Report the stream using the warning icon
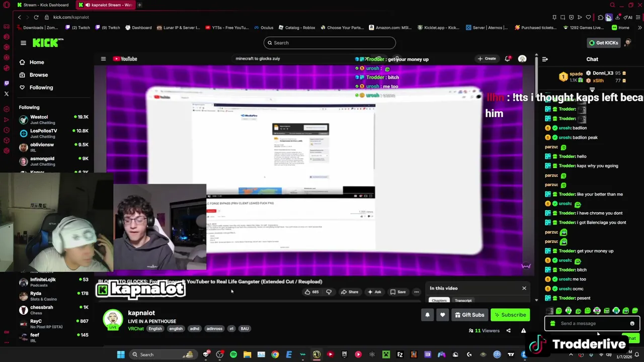Image resolution: width=644 pixels, height=362 pixels. pos(523,330)
